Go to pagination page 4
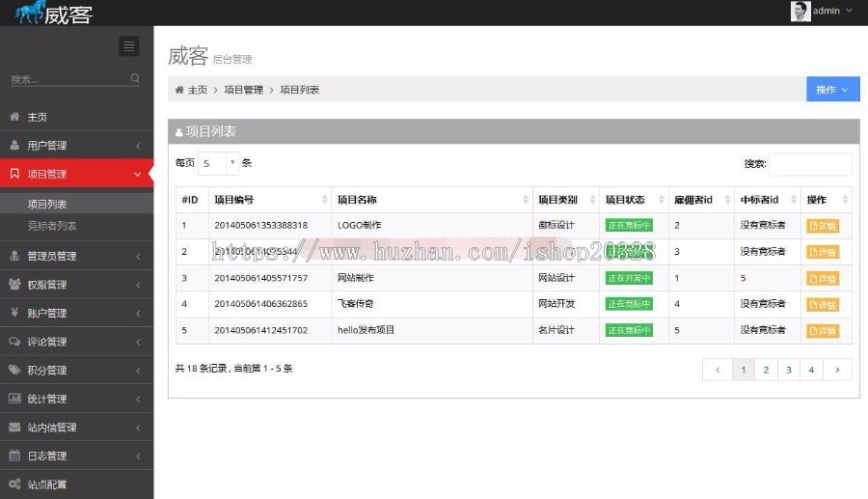868x499 pixels. coord(811,370)
